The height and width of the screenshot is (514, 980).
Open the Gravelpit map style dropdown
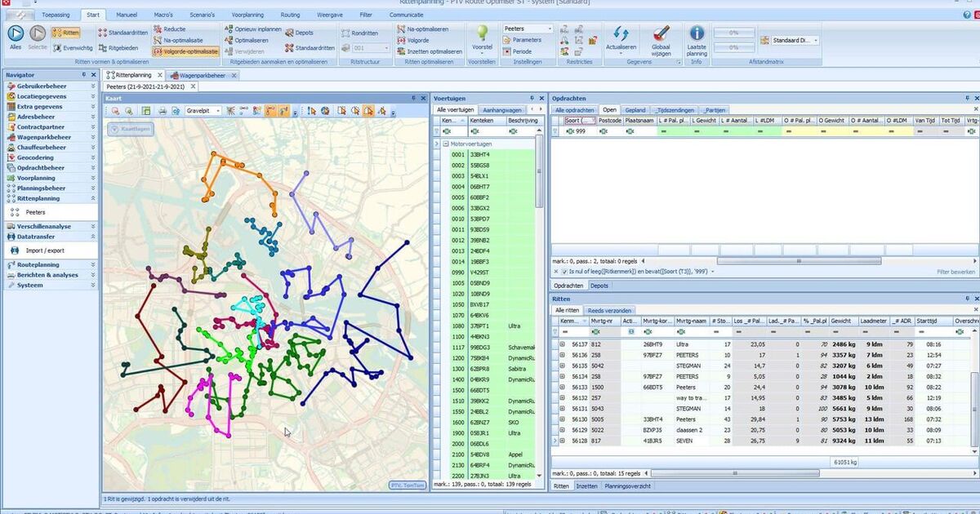pyautogui.click(x=203, y=111)
